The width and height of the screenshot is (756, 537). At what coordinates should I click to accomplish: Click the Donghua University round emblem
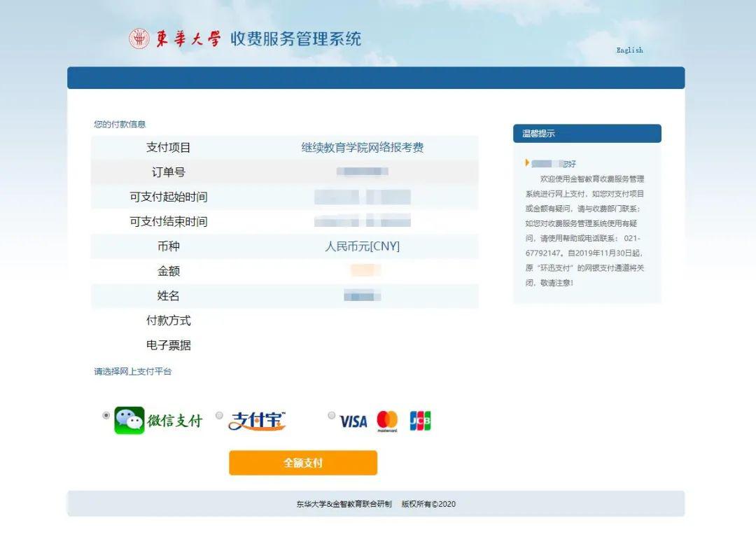pyautogui.click(x=139, y=39)
